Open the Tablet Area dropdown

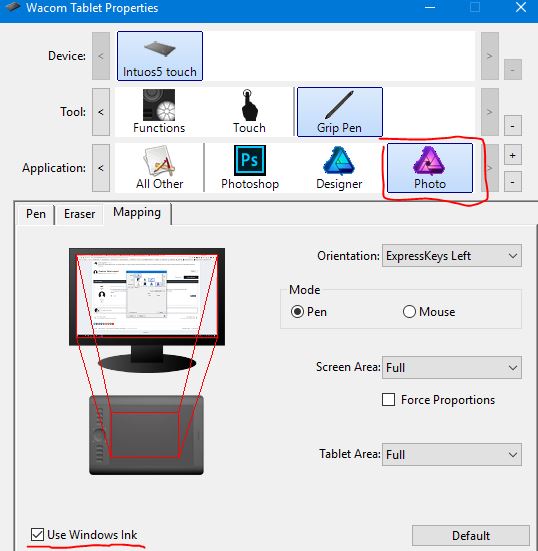452,454
